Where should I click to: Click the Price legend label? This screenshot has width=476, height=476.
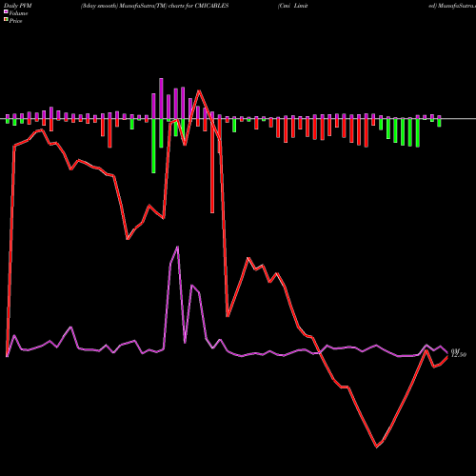pos(15,21)
